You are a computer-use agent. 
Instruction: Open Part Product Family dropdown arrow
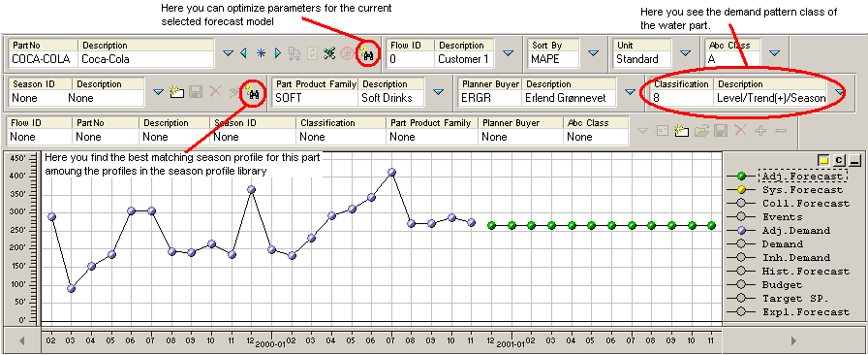coord(439,92)
